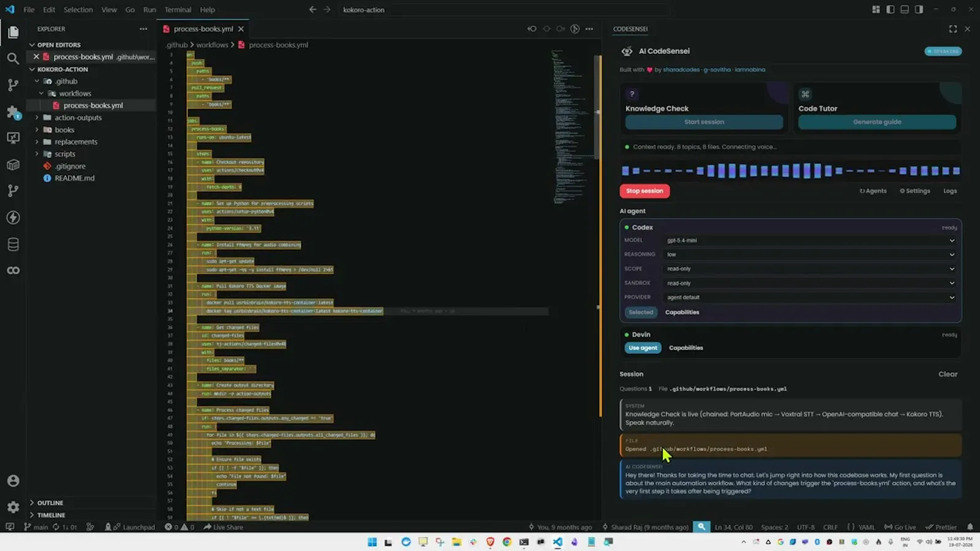
Task: Toggle the primary sidebar layout icon
Action: (x=890, y=10)
